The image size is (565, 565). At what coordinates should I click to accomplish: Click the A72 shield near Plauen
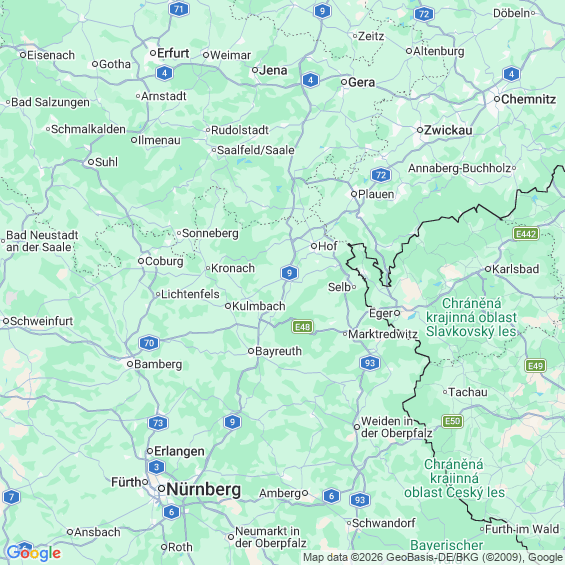coord(381,175)
